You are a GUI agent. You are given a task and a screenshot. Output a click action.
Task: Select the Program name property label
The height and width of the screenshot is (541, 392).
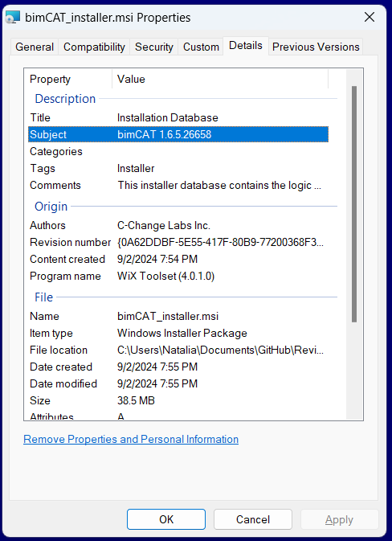(x=65, y=276)
